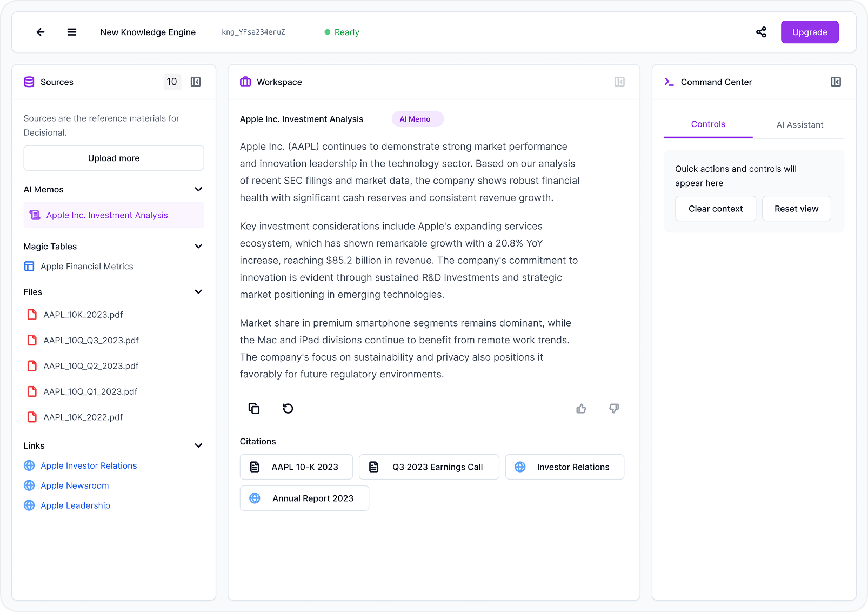
Task: Click the Clear context button
Action: (716, 209)
